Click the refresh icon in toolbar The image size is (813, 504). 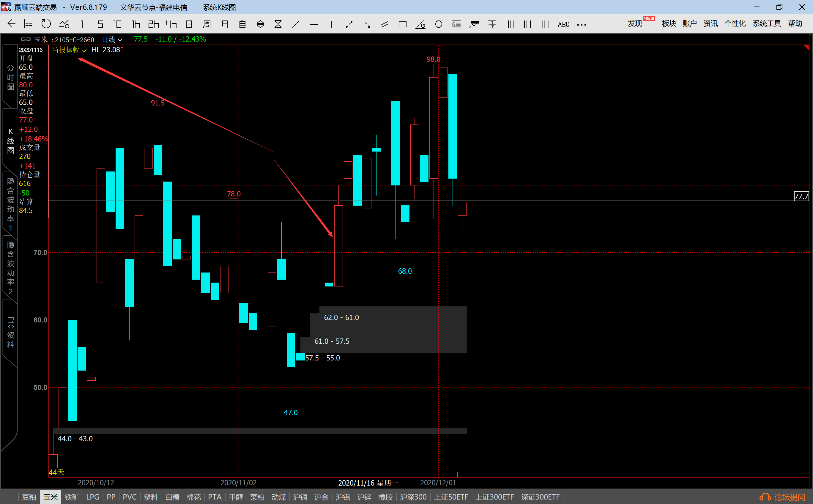[46, 24]
